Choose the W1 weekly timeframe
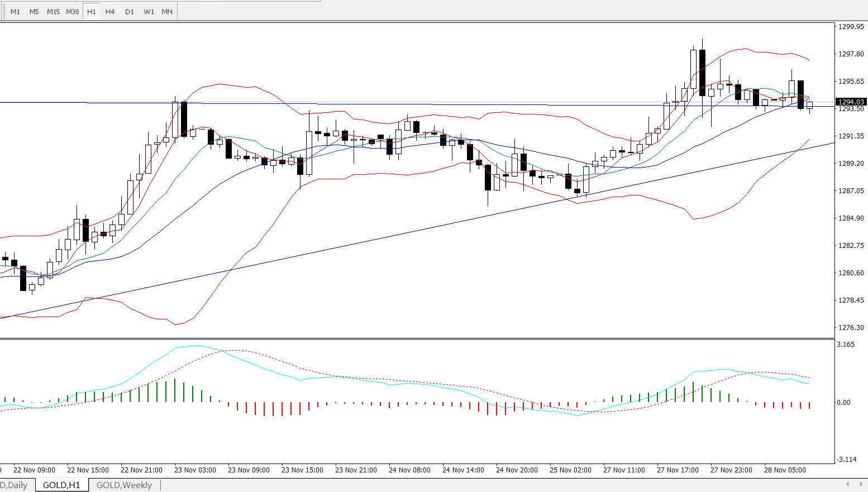Screen dimensions: 868x492 point(149,12)
